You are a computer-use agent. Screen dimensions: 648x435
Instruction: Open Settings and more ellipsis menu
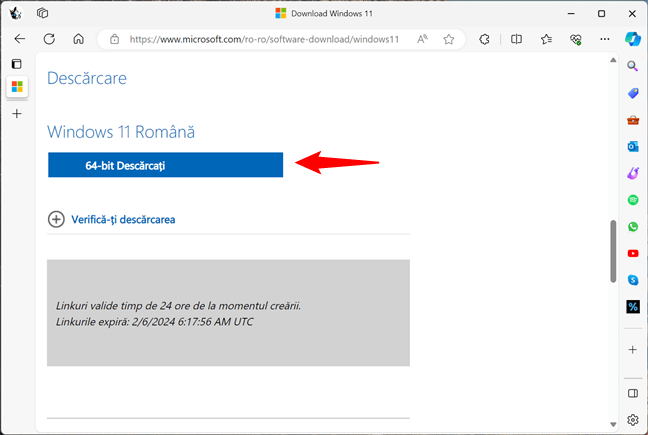click(605, 39)
